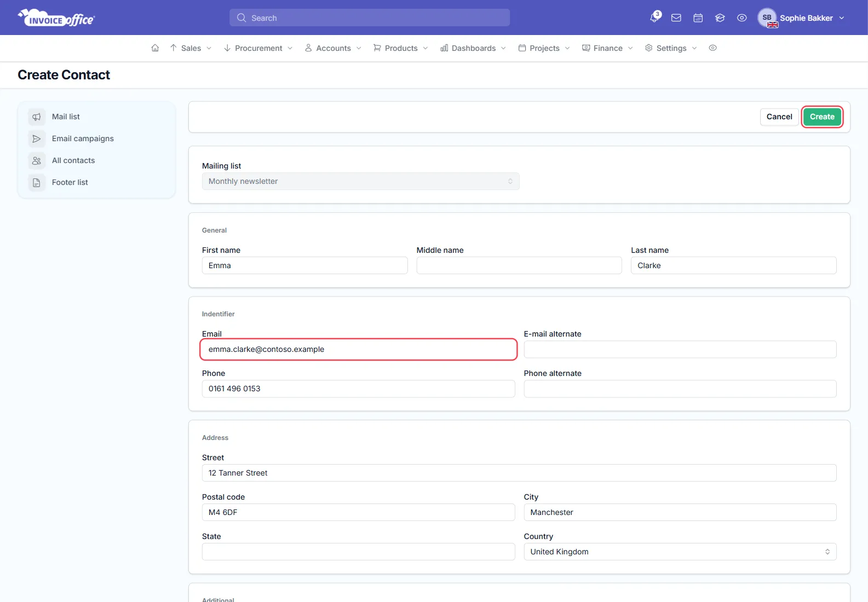Viewport: 868px width, 602px height.
Task: Click the InvoiceOffice logo
Action: tap(56, 18)
